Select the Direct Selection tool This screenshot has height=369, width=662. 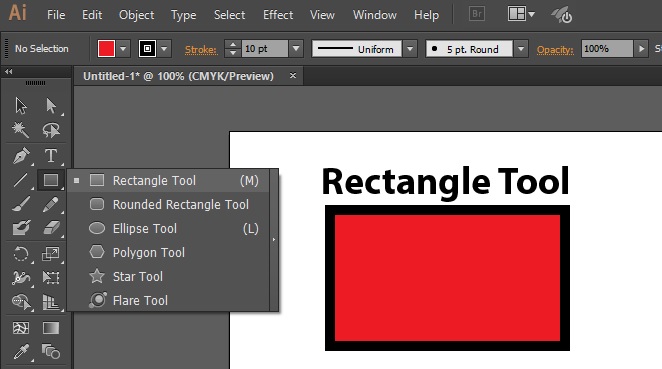point(51,106)
